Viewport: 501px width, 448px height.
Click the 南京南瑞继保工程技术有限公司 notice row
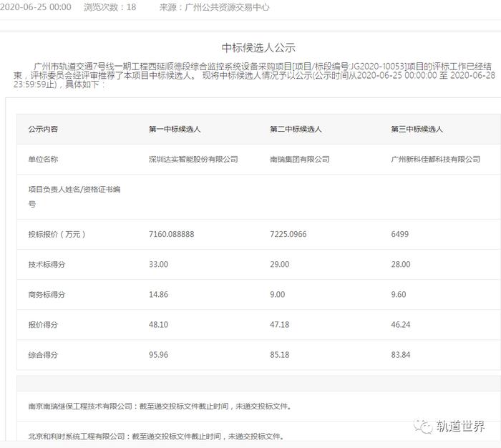pyautogui.click(x=258, y=406)
